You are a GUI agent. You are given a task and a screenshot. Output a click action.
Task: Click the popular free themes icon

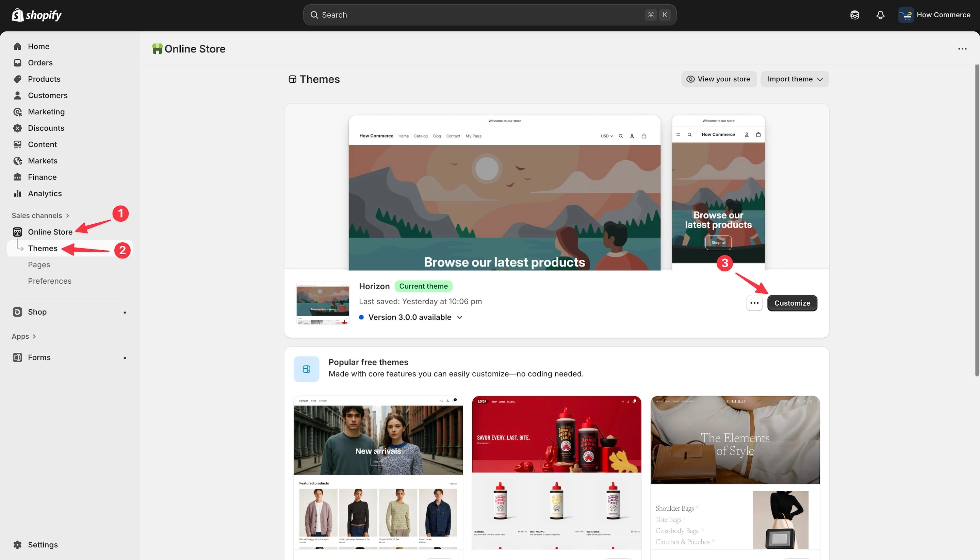306,369
